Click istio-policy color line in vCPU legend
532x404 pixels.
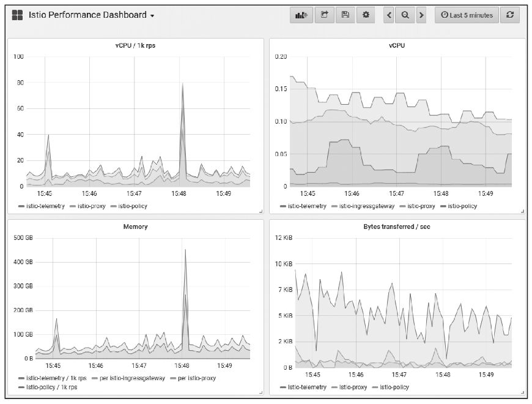coord(443,206)
